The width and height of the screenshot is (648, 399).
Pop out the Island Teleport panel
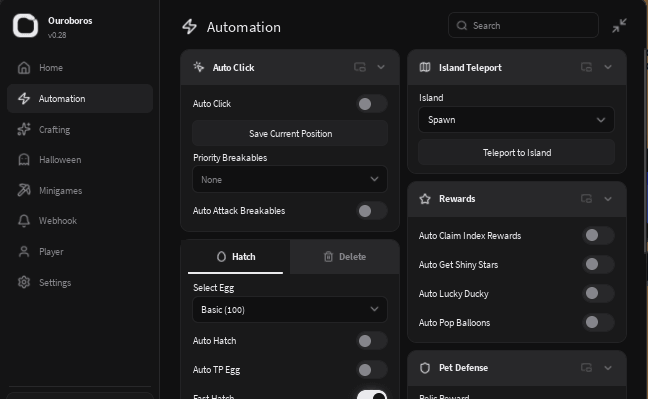click(586, 67)
